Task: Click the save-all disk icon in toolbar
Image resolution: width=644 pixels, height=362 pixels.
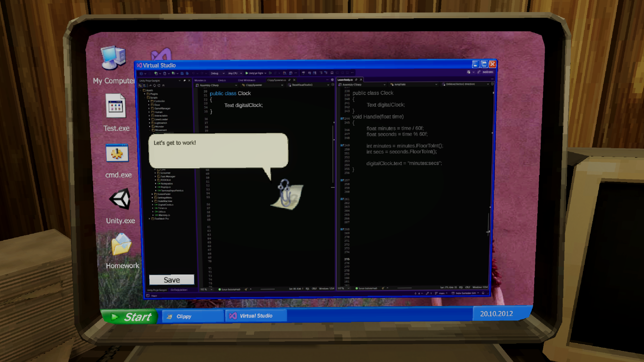Action: (x=187, y=73)
